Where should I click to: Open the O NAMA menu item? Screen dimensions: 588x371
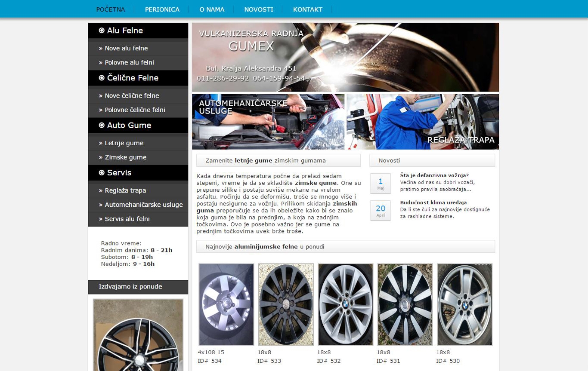(x=212, y=9)
